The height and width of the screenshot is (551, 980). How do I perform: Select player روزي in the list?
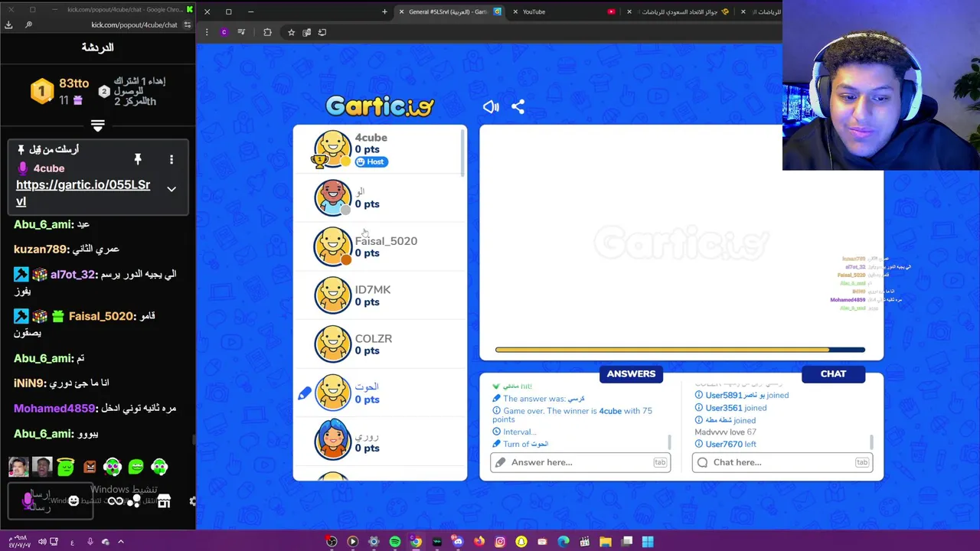tap(380, 442)
